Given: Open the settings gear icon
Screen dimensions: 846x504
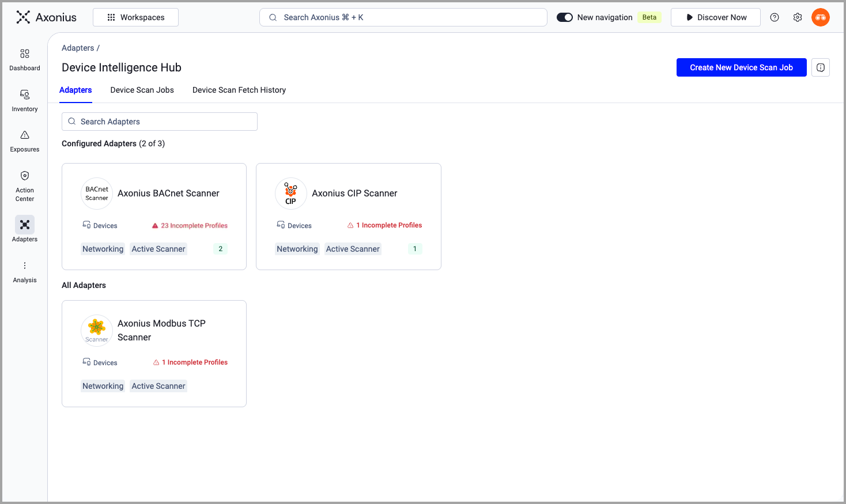Looking at the screenshot, I should click(798, 17).
